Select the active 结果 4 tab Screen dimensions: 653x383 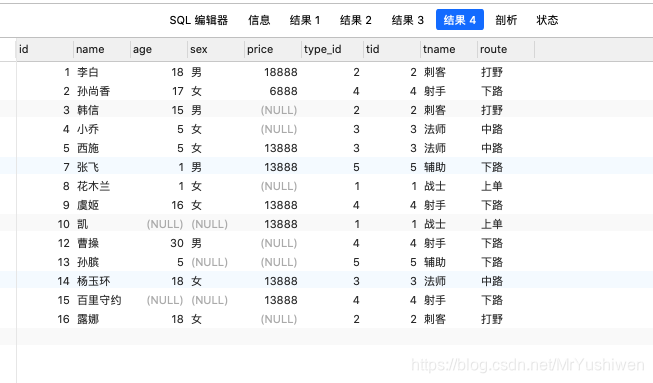tap(460, 20)
